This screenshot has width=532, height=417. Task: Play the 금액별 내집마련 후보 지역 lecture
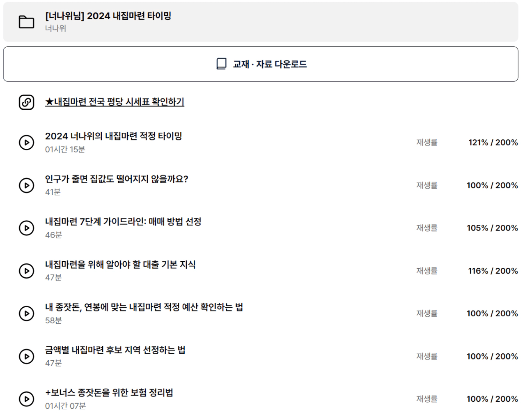(27, 356)
